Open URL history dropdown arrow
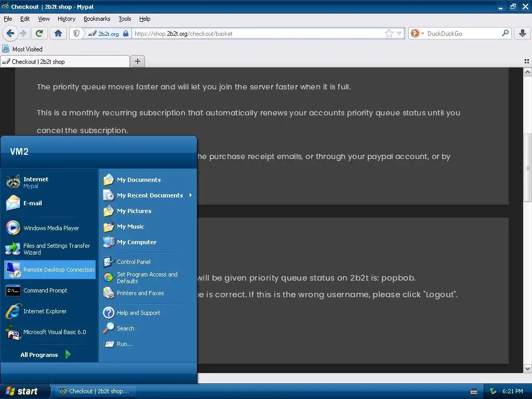532x399 pixels. click(x=400, y=33)
